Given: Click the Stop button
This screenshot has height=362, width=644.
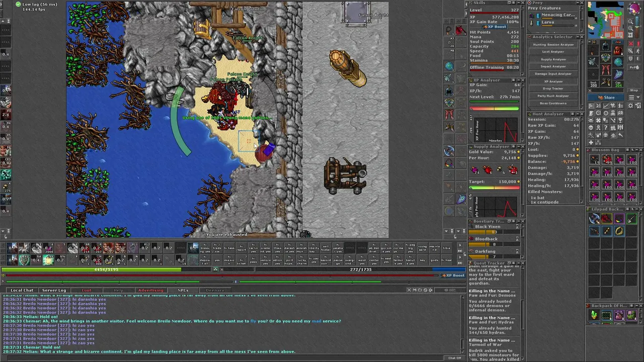Looking at the screenshot, I should (x=634, y=90).
